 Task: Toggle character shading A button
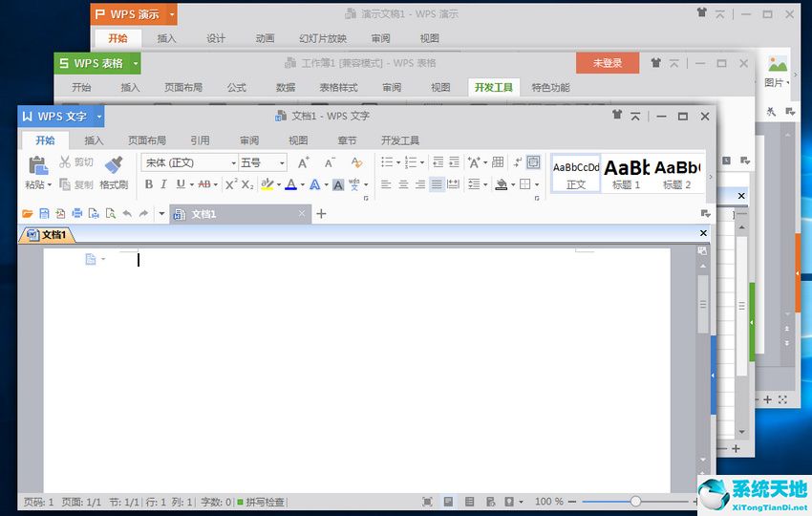coord(338,185)
